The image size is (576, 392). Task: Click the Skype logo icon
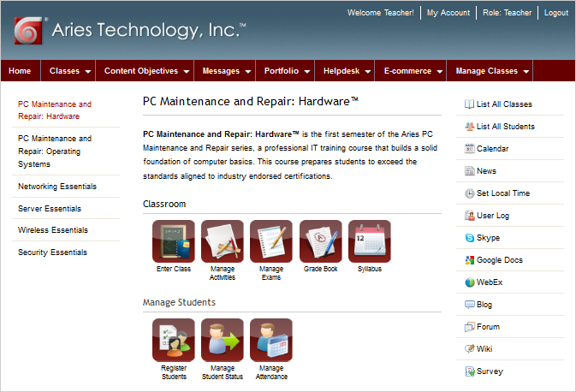pos(469,238)
